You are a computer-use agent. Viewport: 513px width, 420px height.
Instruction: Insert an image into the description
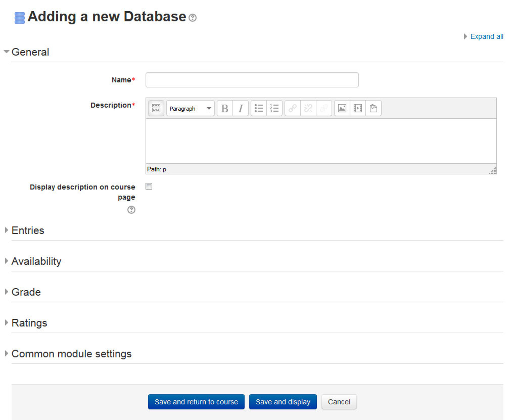(342, 108)
